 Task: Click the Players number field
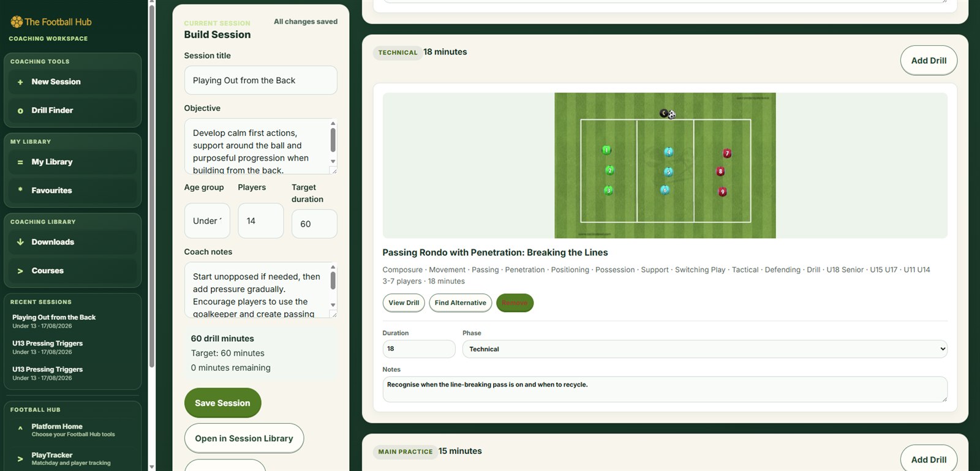click(x=261, y=220)
